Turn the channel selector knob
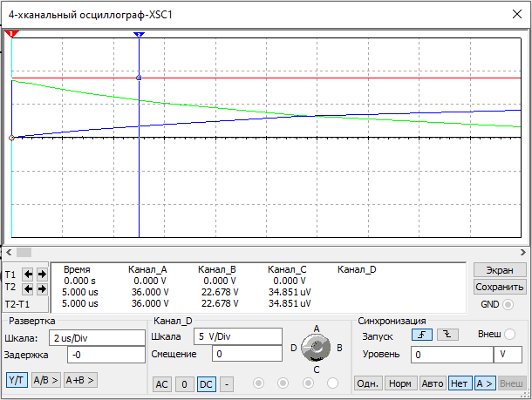Viewport: 532px width, 400px height. pyautogui.click(x=316, y=347)
